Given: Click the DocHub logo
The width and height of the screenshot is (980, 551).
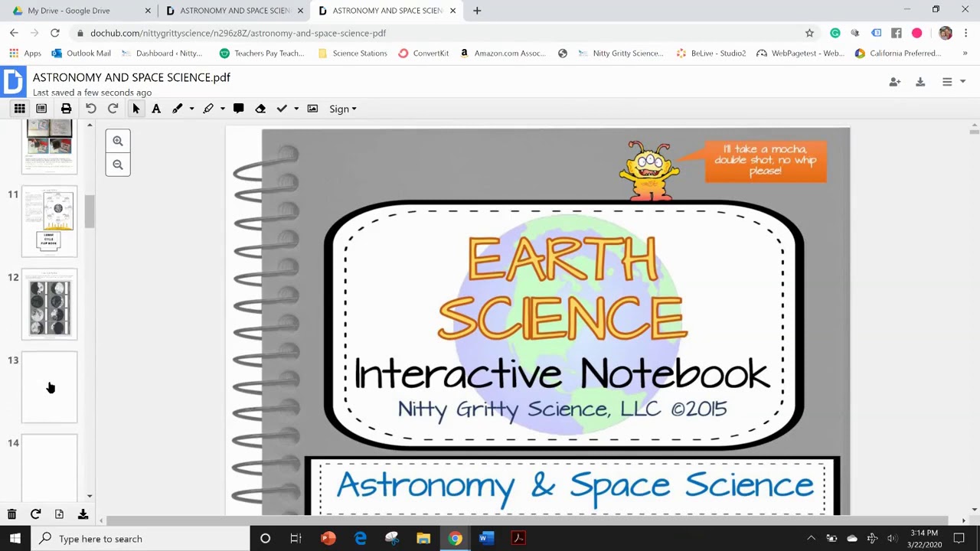Looking at the screenshot, I should click(x=13, y=82).
